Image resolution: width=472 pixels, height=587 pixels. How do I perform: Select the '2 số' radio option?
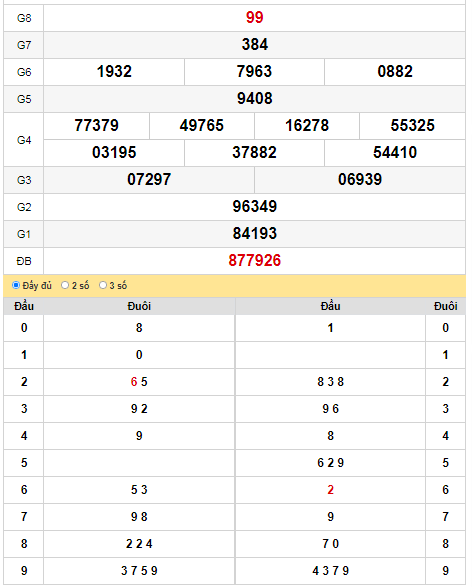tap(65, 285)
